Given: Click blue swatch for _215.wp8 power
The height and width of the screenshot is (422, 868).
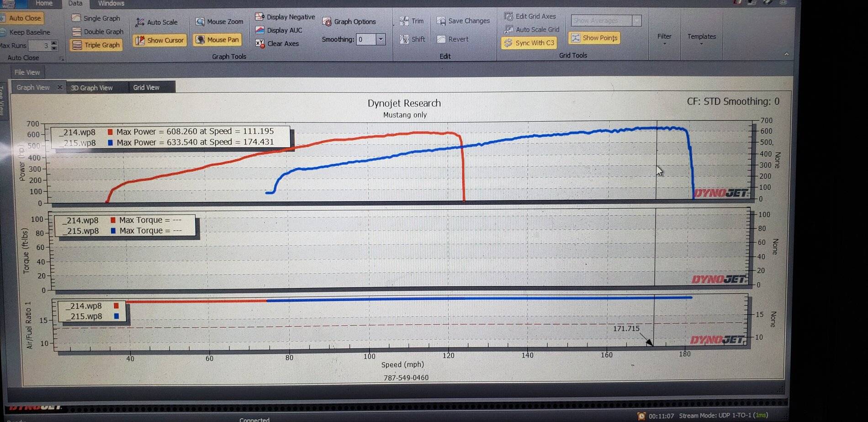Looking at the screenshot, I should (110, 142).
